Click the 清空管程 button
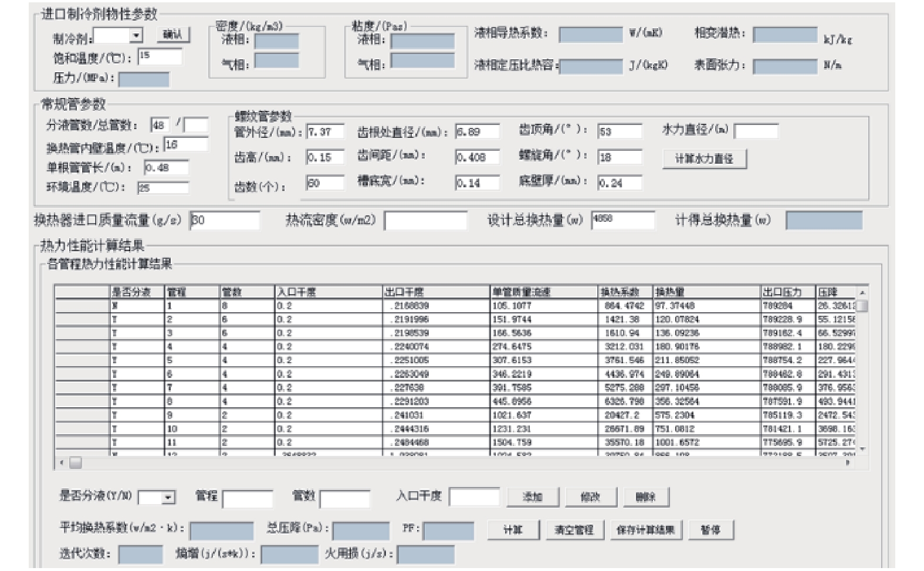Image resolution: width=924 pixels, height=571 pixels. (574, 530)
